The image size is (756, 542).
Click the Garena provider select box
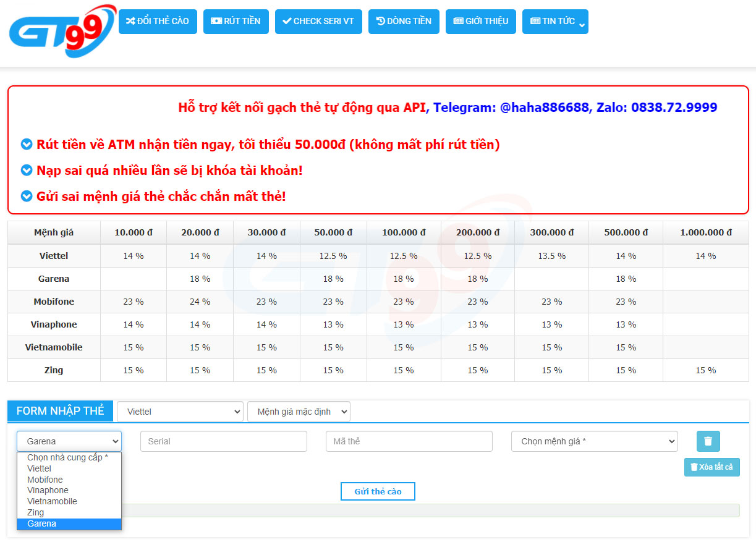[x=69, y=441]
